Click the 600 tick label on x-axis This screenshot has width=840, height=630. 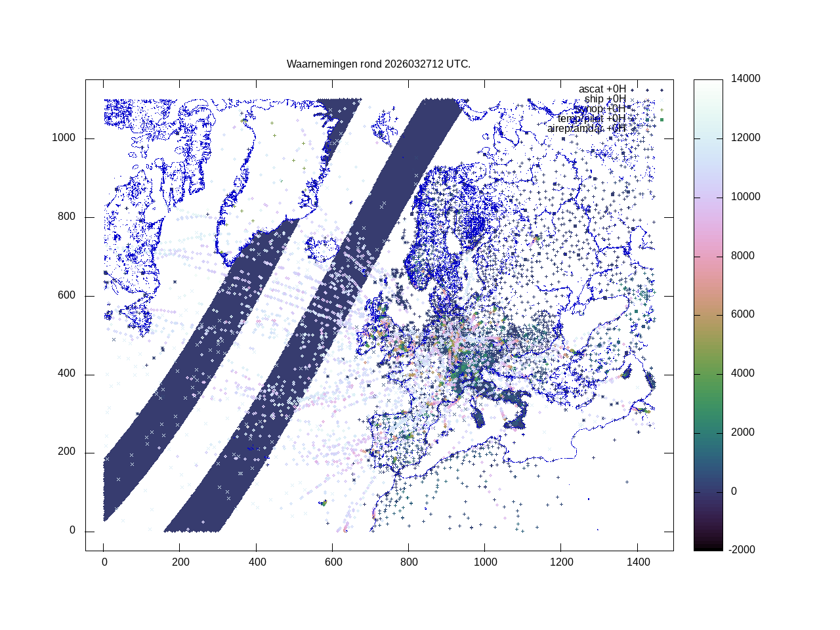(333, 562)
